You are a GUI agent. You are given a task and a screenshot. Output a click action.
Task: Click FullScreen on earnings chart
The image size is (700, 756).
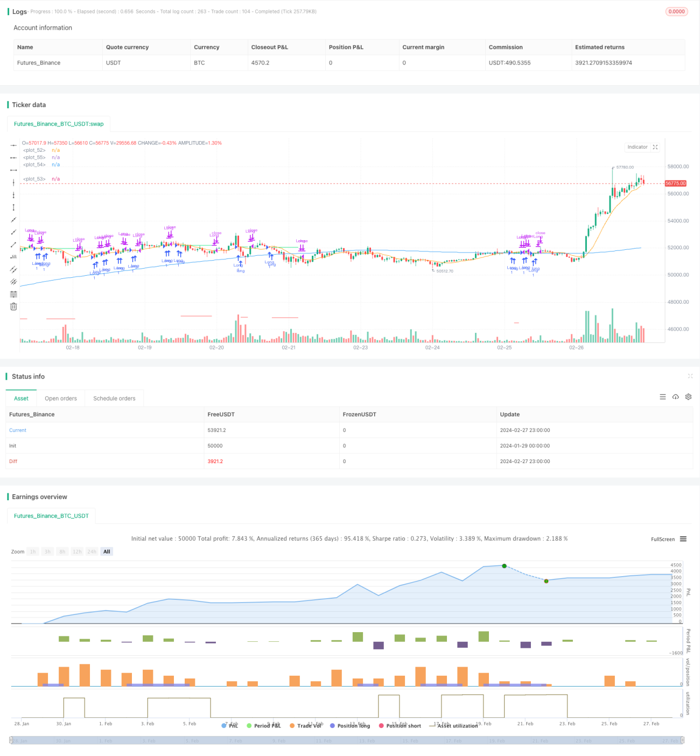(x=663, y=539)
